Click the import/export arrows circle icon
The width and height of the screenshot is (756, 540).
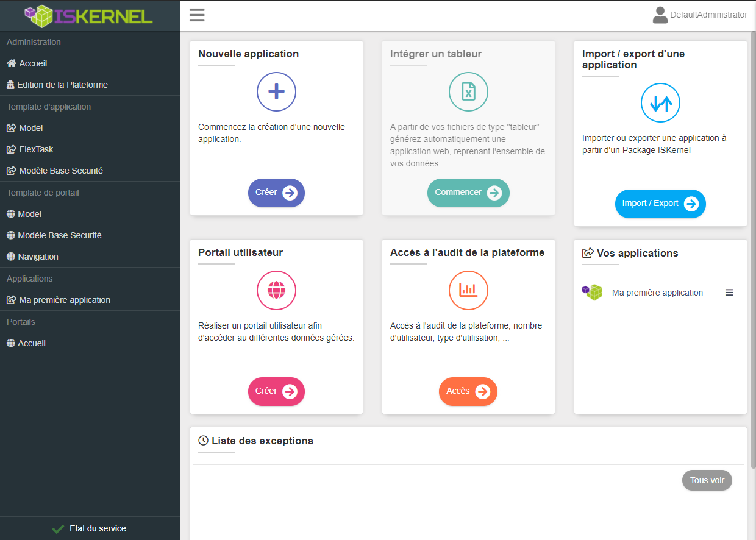[660, 103]
